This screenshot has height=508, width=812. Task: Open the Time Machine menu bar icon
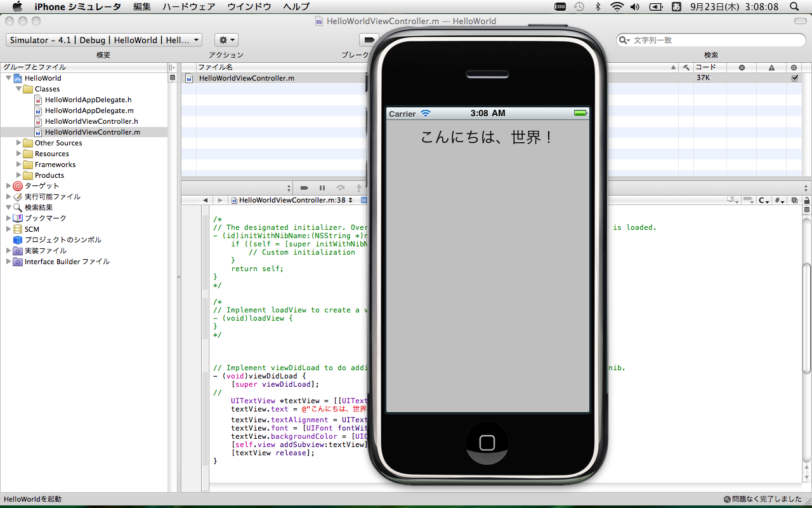click(x=579, y=7)
